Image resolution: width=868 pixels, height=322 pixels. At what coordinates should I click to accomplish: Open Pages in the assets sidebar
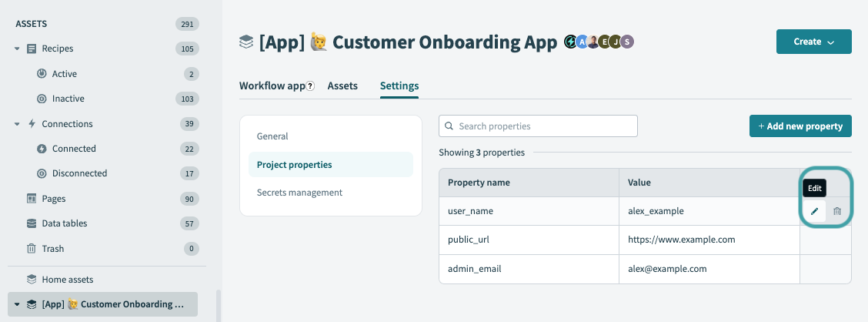pos(53,199)
